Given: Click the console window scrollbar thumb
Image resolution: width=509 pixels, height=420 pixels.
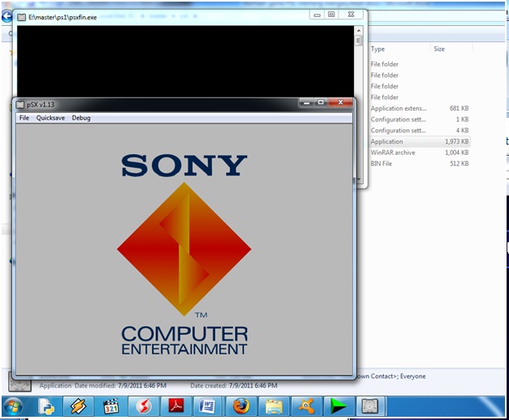Looking at the screenshot, I should tap(359, 40).
